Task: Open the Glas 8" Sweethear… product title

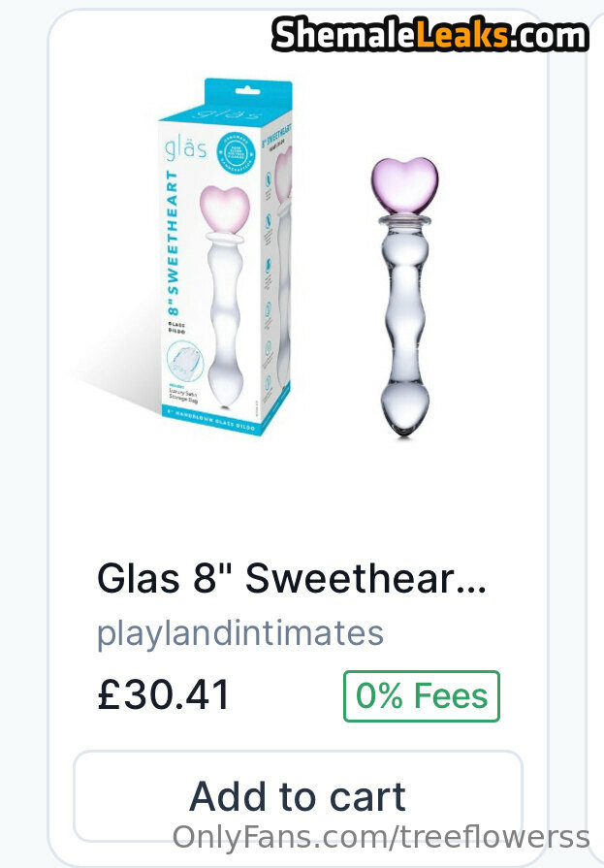Action: [292, 578]
